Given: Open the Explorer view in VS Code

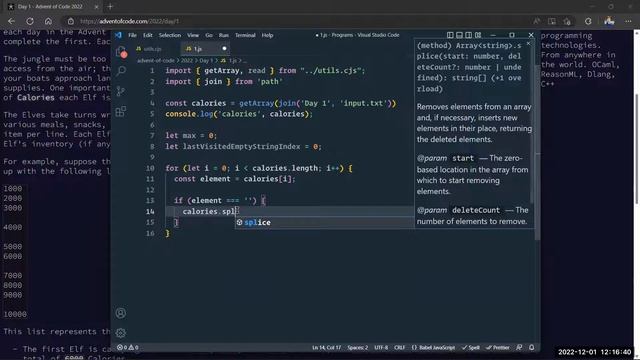Looking at the screenshot, I should click(x=121, y=51).
